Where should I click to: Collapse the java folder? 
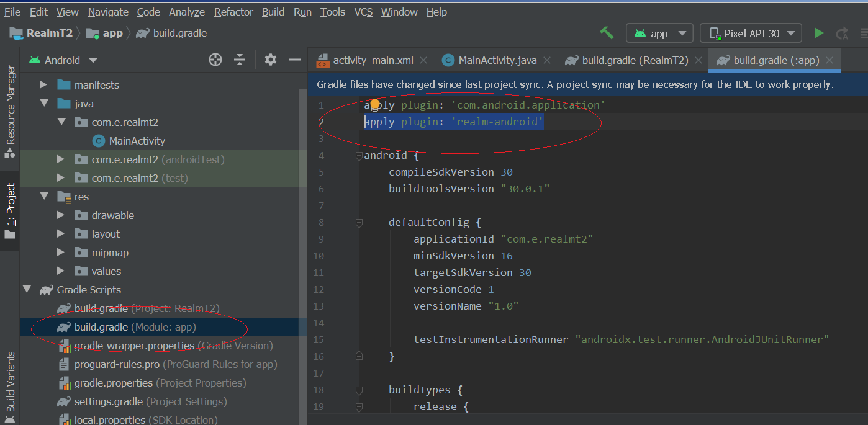(x=43, y=103)
